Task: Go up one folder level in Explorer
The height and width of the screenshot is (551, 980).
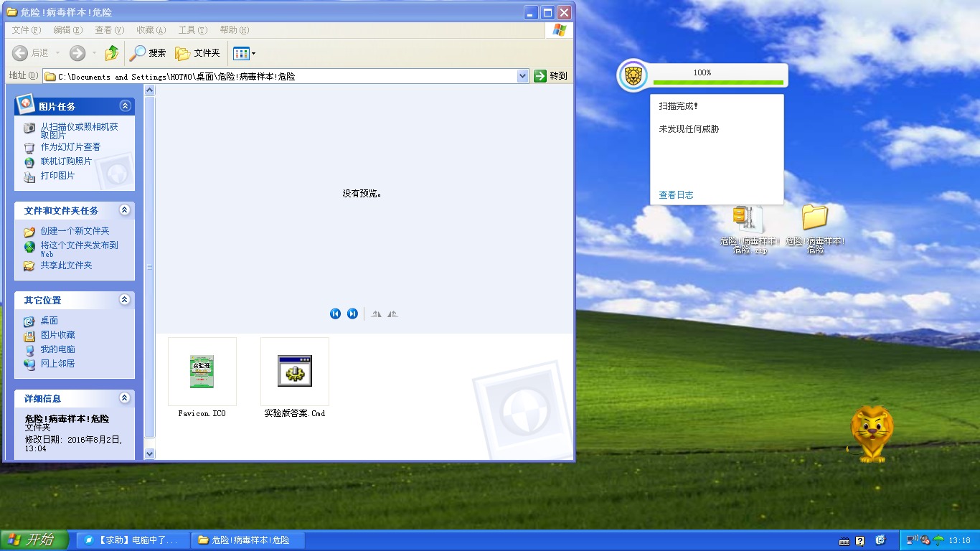Action: [x=112, y=53]
